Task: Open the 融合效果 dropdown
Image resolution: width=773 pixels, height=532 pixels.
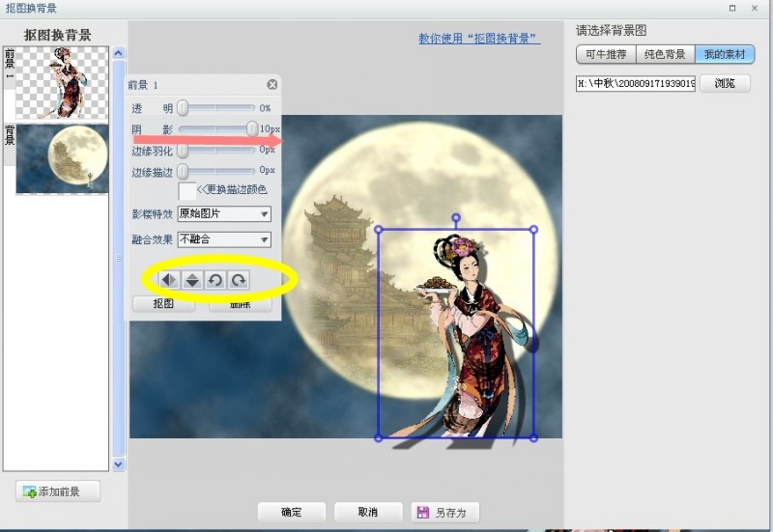Action: (x=224, y=239)
